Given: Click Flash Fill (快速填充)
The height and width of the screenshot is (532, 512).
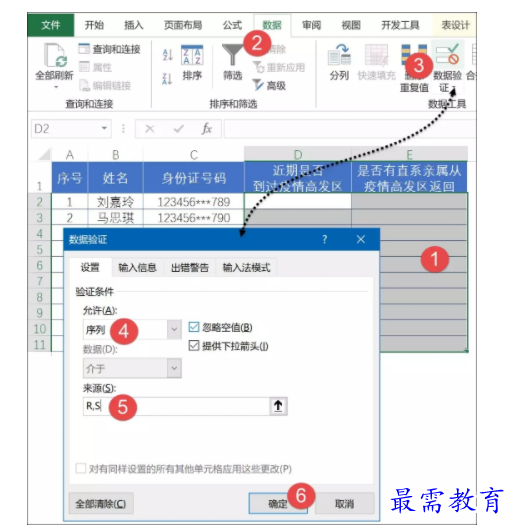Looking at the screenshot, I should (x=376, y=63).
